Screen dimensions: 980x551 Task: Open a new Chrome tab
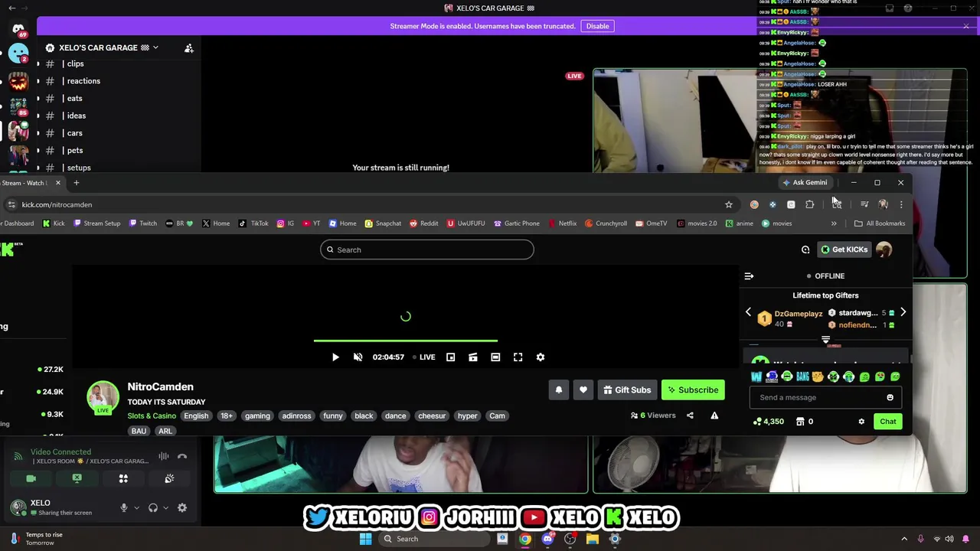tap(76, 183)
